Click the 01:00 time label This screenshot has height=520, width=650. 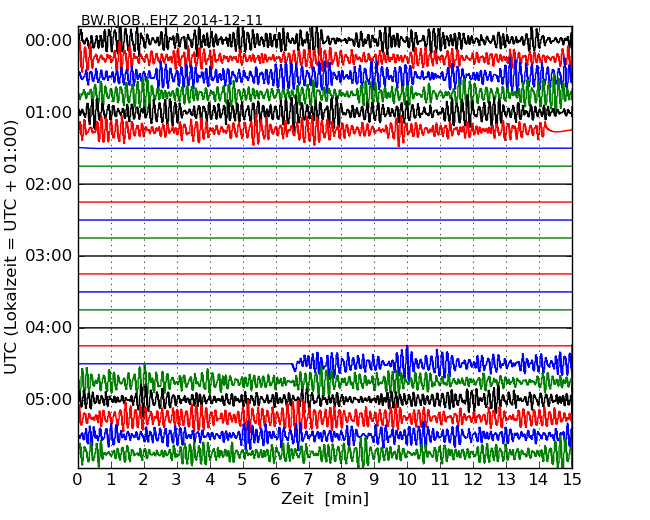[49, 112]
